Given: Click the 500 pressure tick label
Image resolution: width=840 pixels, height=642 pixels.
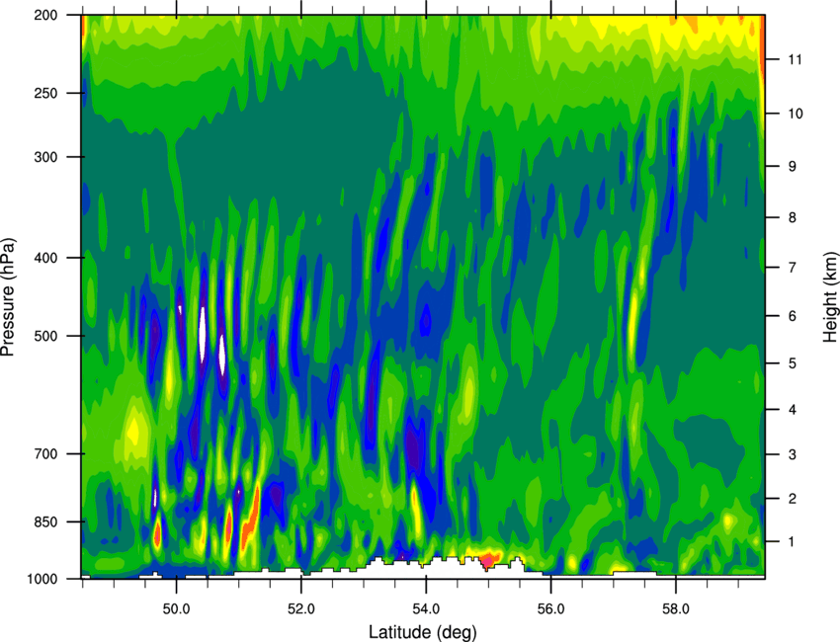Looking at the screenshot, I should [46, 336].
